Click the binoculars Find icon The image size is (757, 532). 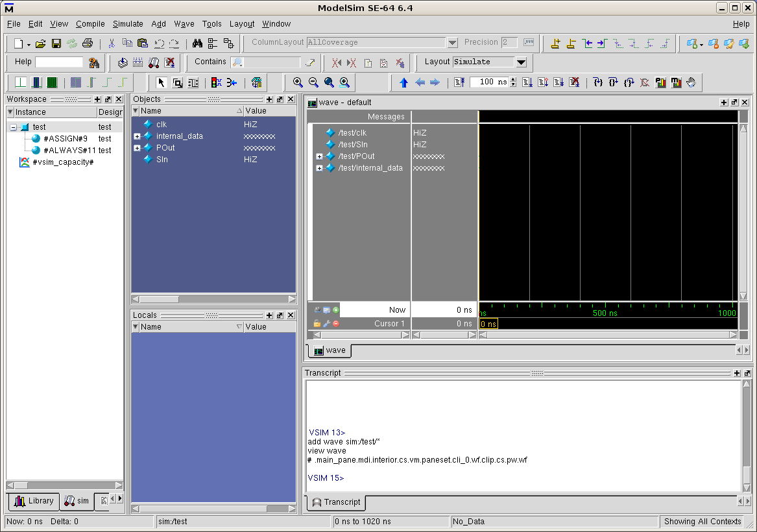pos(198,43)
